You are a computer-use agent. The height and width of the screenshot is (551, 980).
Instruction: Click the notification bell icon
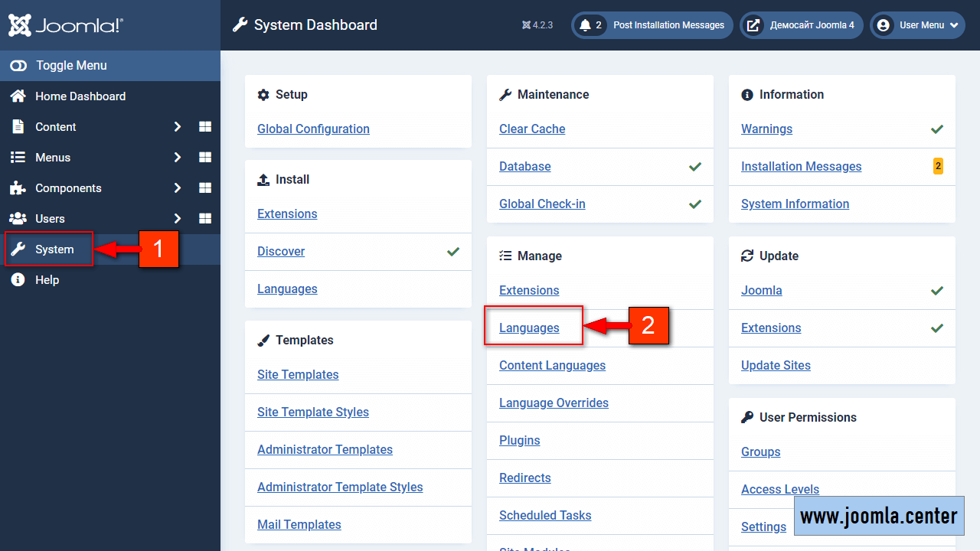click(586, 25)
